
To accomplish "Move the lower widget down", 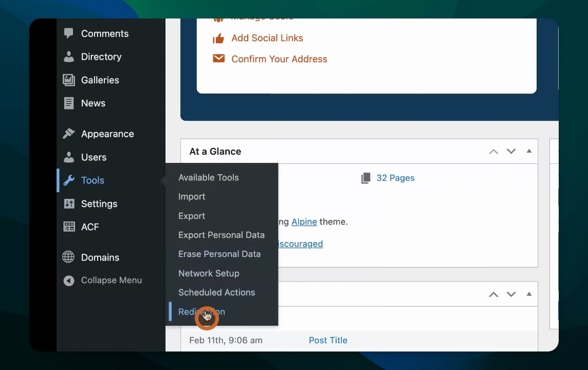I will pyautogui.click(x=511, y=294).
